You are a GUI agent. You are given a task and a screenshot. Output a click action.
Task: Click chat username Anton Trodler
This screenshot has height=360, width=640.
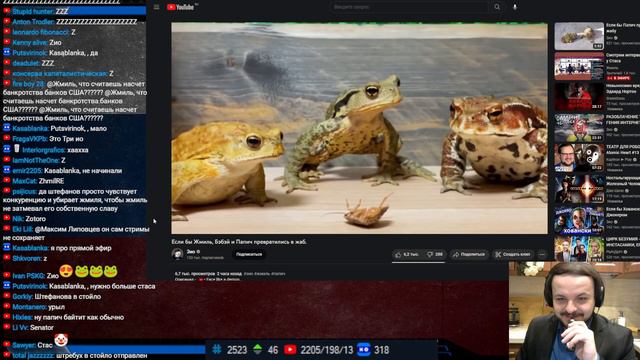point(33,22)
